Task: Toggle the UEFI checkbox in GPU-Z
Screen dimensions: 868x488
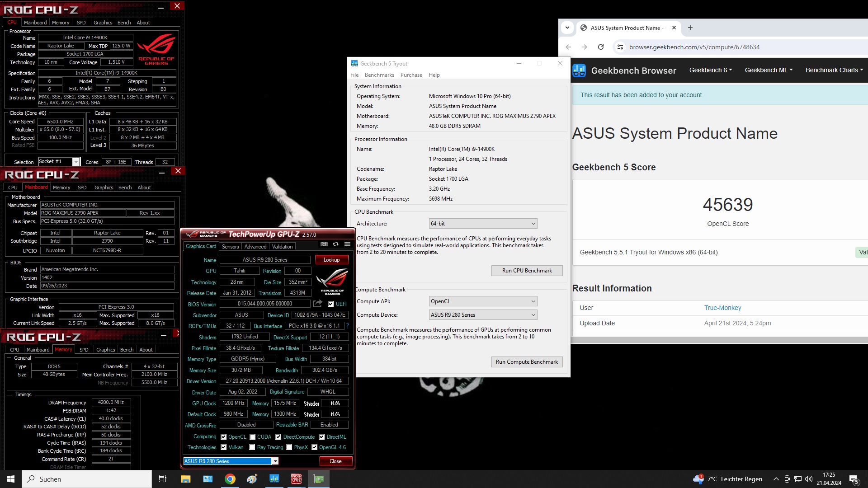Action: (331, 304)
